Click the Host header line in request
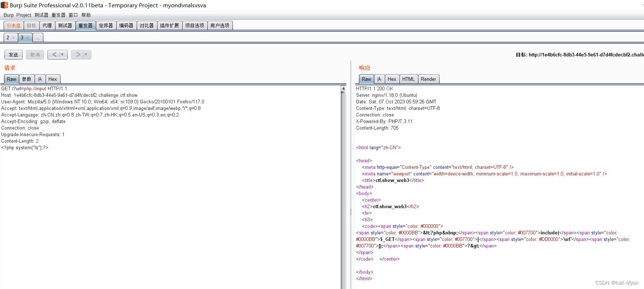Screen dimensions: 644x289 tap(69, 95)
